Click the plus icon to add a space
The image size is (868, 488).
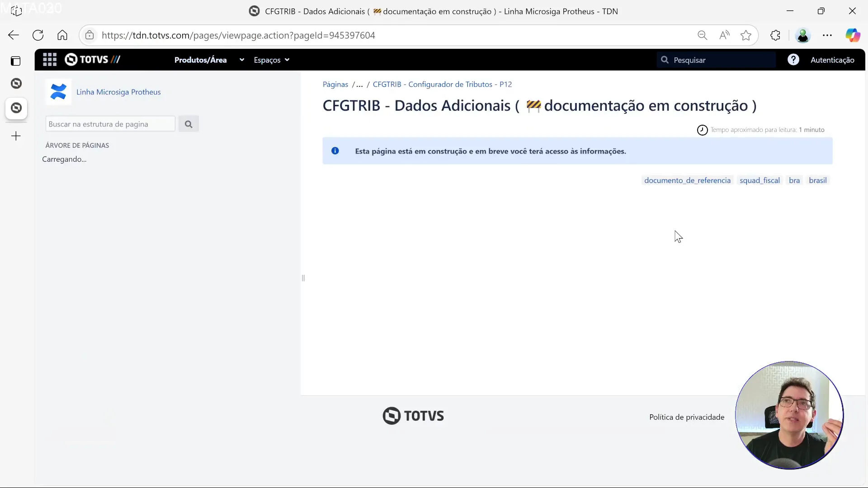click(x=16, y=136)
